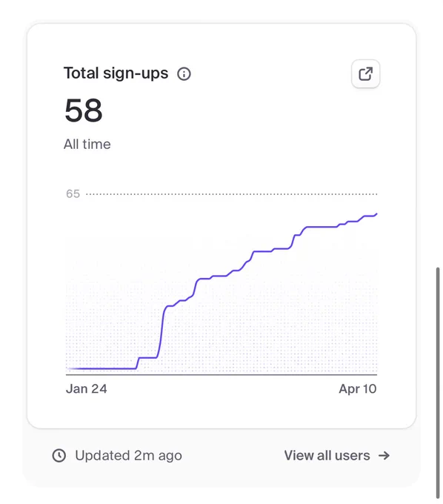Open the sign-ups chart in expanded view
This screenshot has width=443, height=504.
pyautogui.click(x=365, y=74)
